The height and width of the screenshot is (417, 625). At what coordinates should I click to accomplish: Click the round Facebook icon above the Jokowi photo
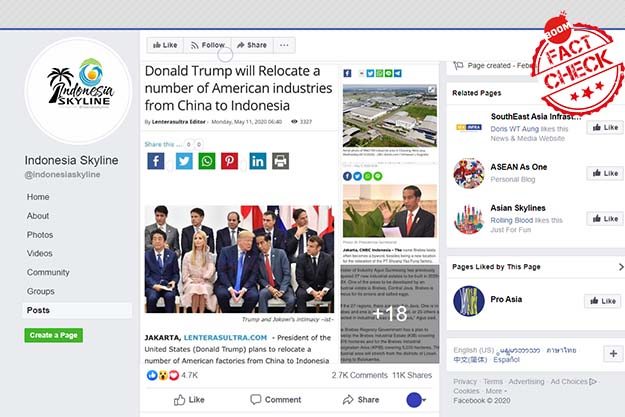347,176
